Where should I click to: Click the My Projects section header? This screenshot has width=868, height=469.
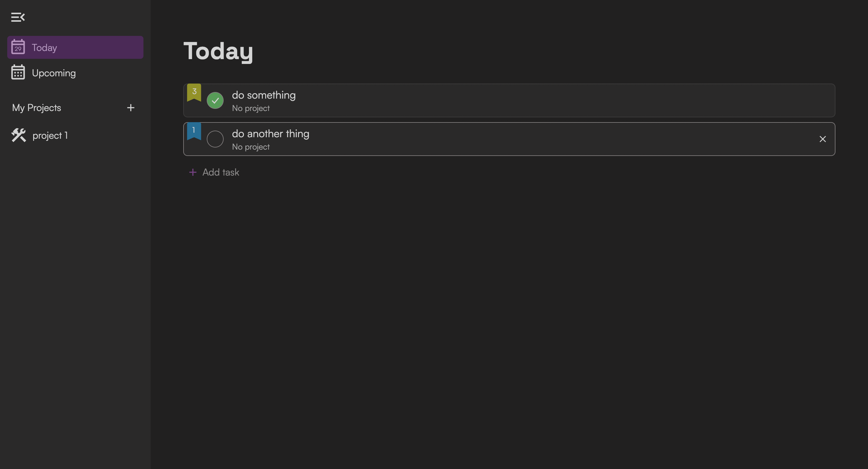tap(36, 108)
